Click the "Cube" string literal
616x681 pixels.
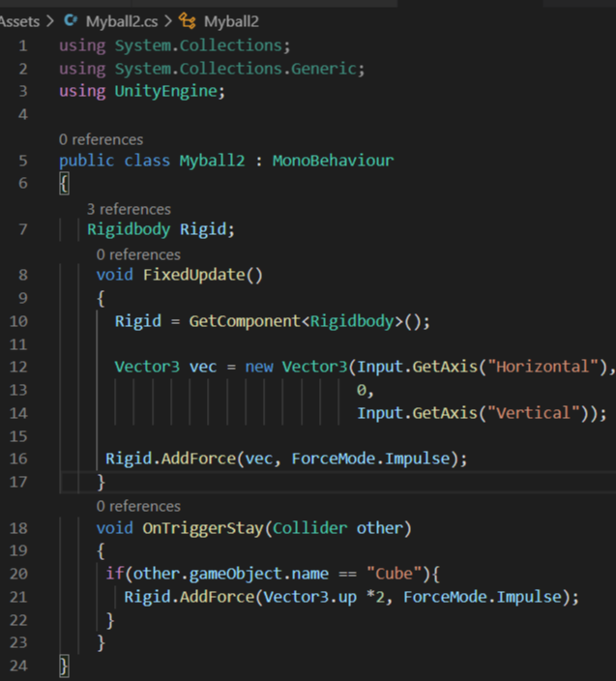point(395,574)
